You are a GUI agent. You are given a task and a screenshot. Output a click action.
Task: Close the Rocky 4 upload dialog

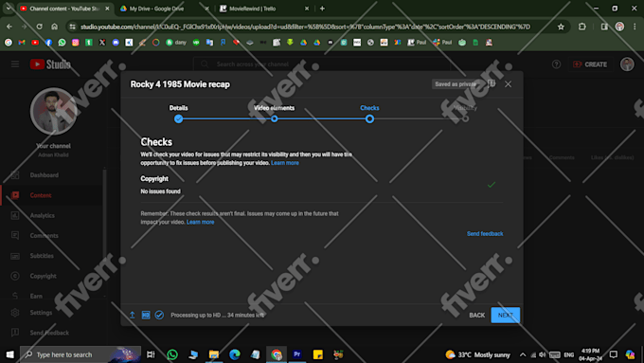[508, 83]
